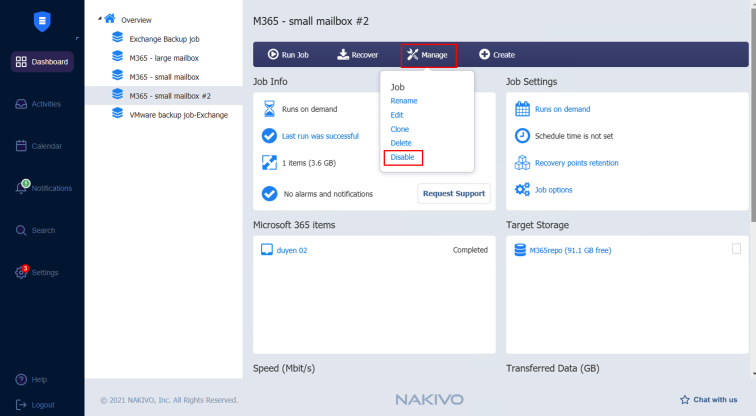Open the Create dropdown menu
This screenshot has height=416, width=756.
click(x=497, y=54)
